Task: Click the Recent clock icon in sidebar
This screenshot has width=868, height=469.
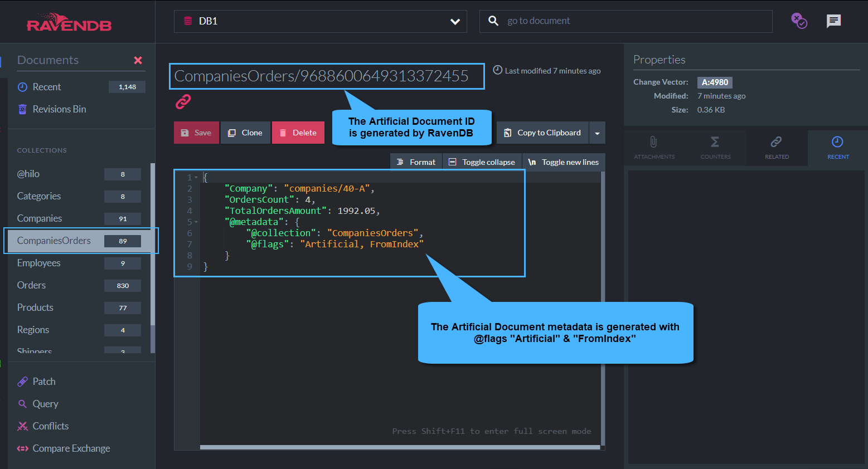Action: pos(22,87)
